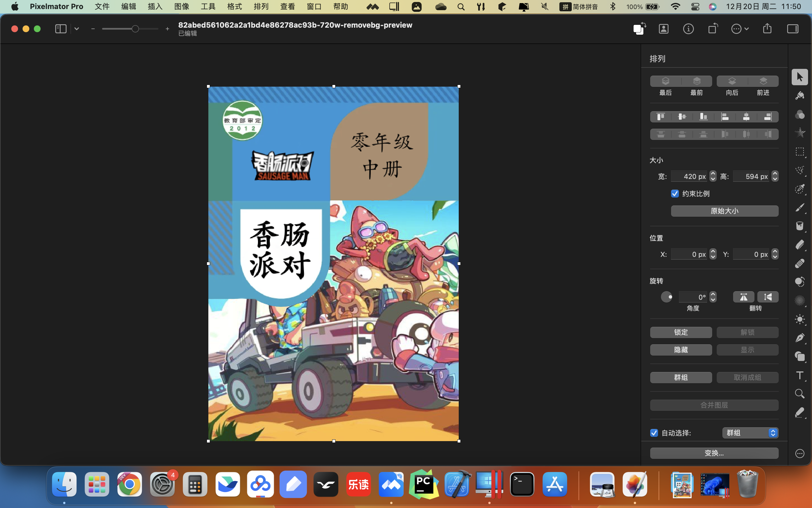Open the 编辑 menu

pos(129,7)
